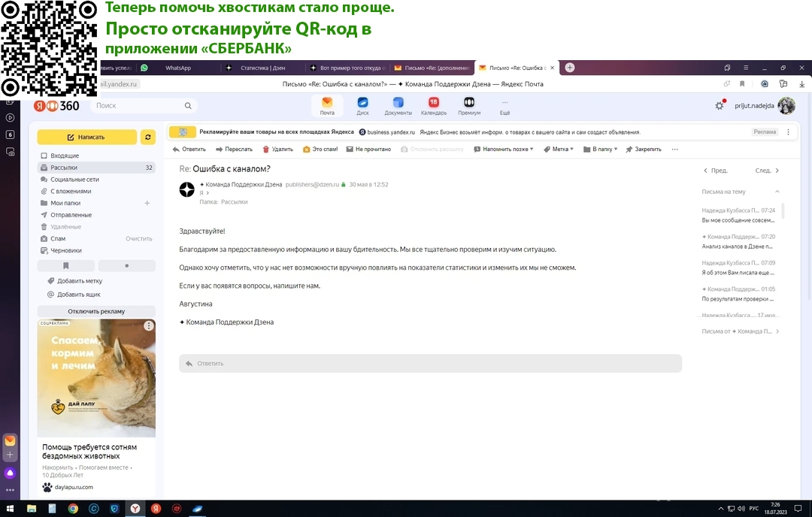The width and height of the screenshot is (812, 517).
Task: Open the Диск service icon
Action: [362, 105]
